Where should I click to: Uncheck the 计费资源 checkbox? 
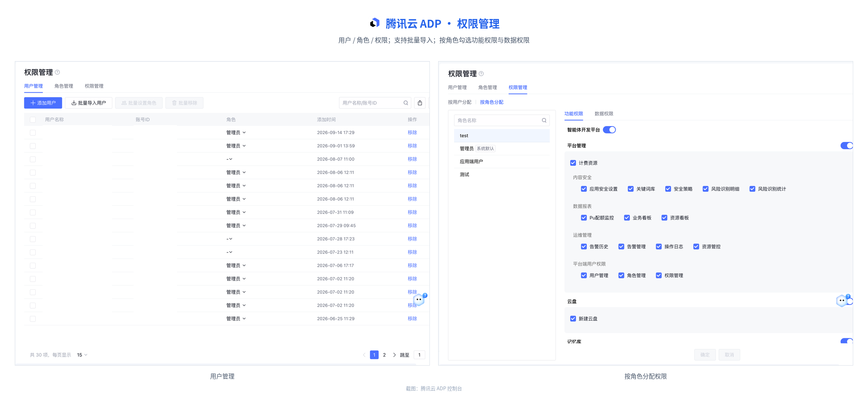(x=573, y=163)
